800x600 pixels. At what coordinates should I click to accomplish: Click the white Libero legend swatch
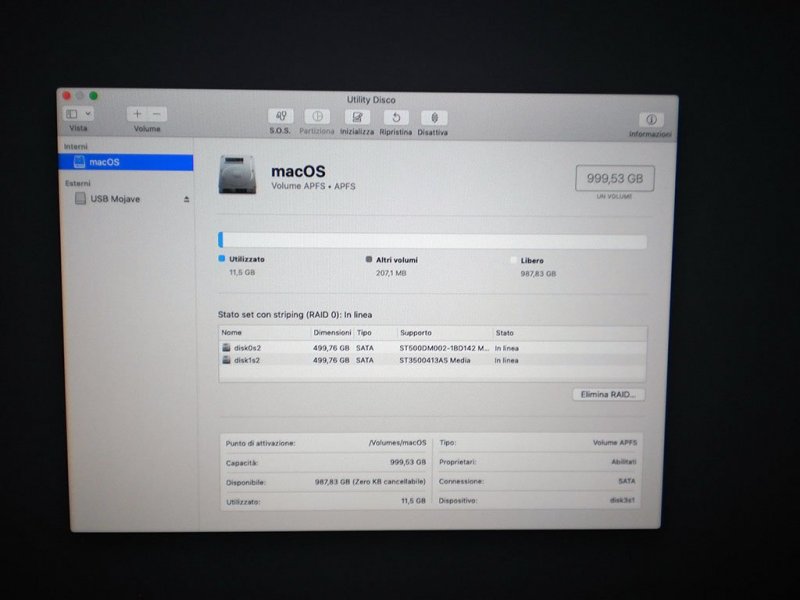514,260
